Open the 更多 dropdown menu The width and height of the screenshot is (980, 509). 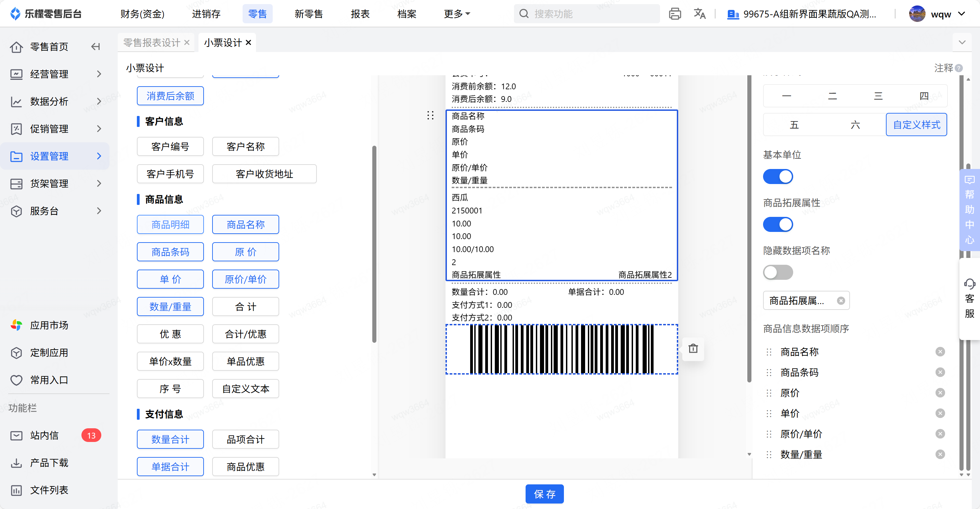(x=457, y=14)
